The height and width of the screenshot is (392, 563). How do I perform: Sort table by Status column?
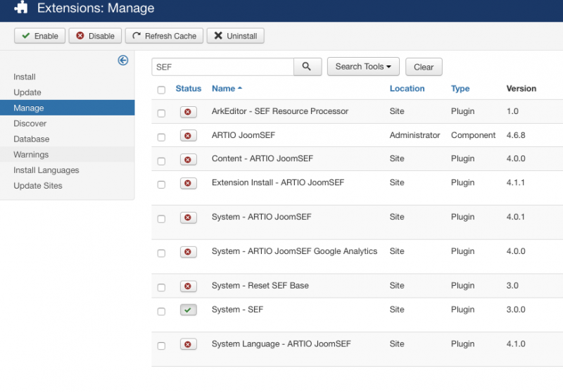point(188,89)
